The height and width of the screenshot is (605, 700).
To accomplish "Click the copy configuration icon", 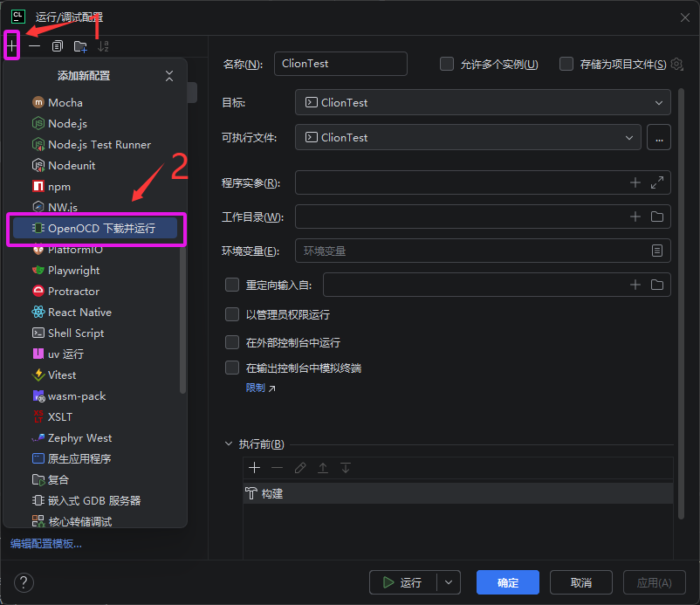I will click(x=58, y=45).
